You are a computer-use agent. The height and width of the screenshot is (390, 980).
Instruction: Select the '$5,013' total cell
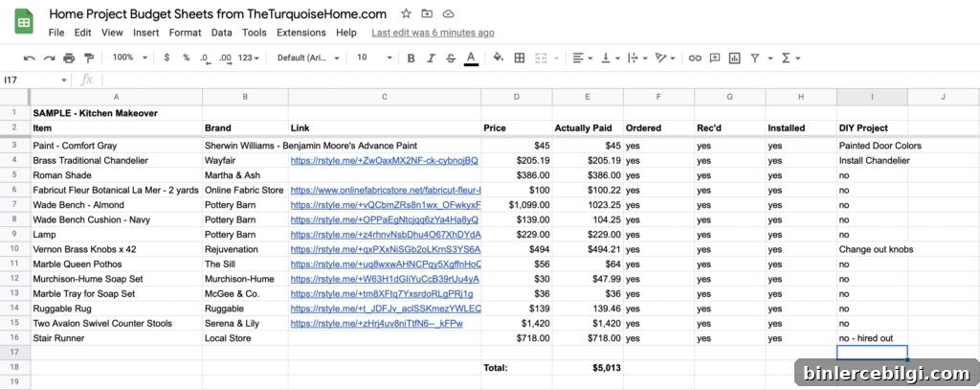pos(588,367)
